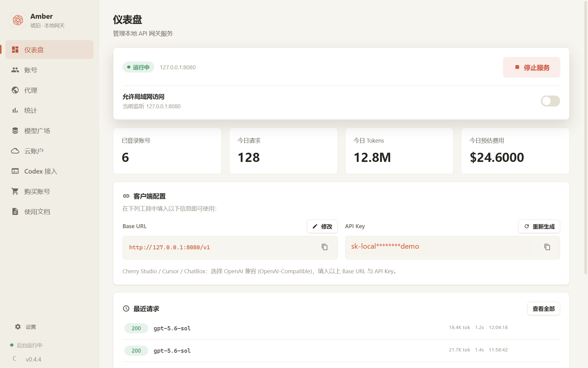The height and width of the screenshot is (368, 588).
Task: Toggle 允许局域网访问 switch
Action: tap(550, 101)
